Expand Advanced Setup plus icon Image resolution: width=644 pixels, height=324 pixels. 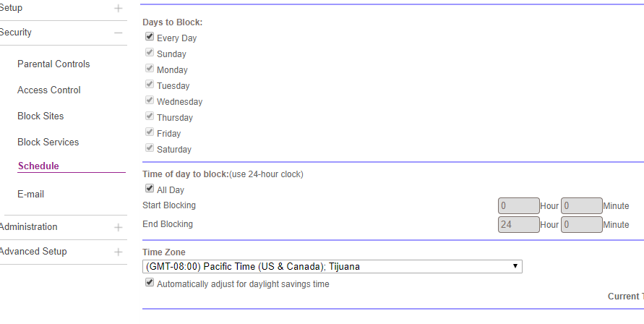(x=119, y=252)
